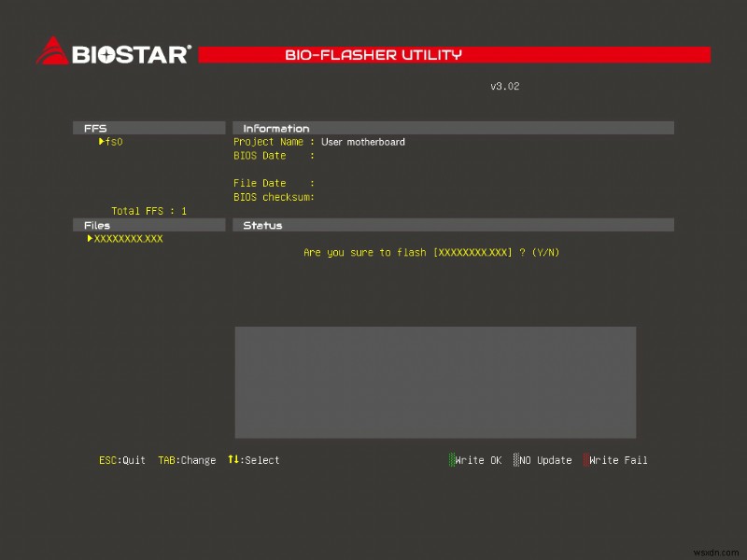Select the XXXXXXXX.XXX file entry

click(128, 239)
